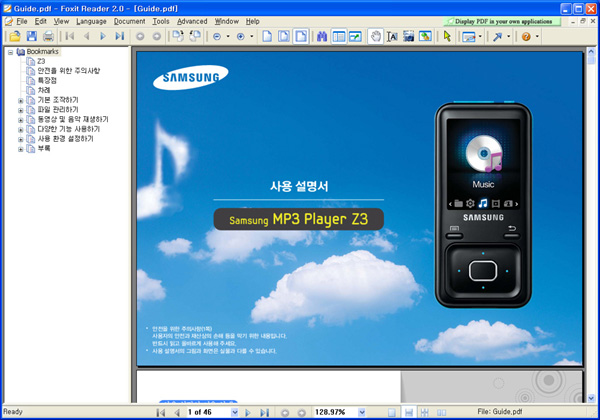Open the Language menu

[91, 21]
